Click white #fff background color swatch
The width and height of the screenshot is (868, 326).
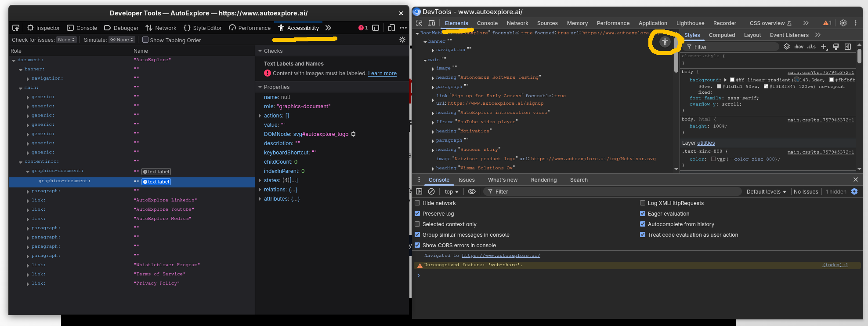click(732, 80)
